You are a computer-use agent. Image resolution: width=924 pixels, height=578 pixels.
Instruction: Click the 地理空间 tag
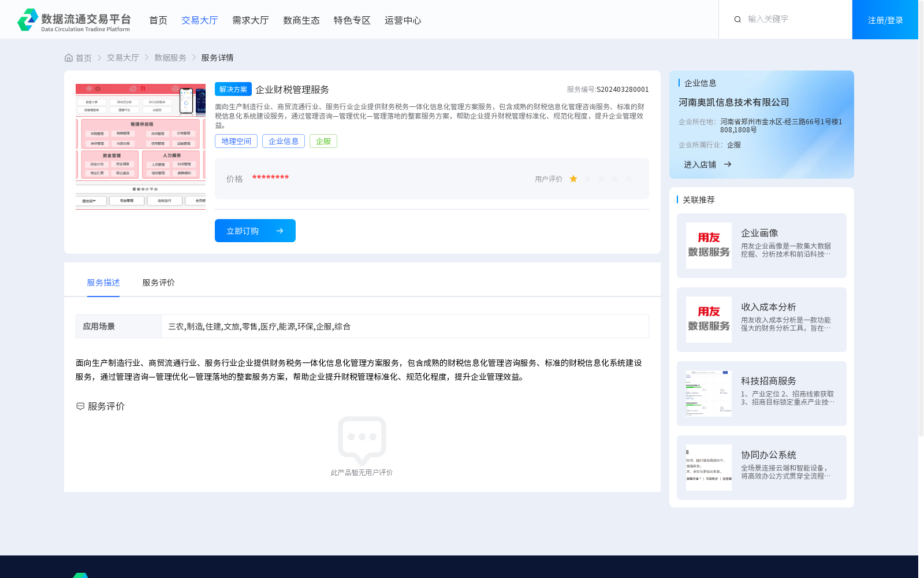coord(236,141)
